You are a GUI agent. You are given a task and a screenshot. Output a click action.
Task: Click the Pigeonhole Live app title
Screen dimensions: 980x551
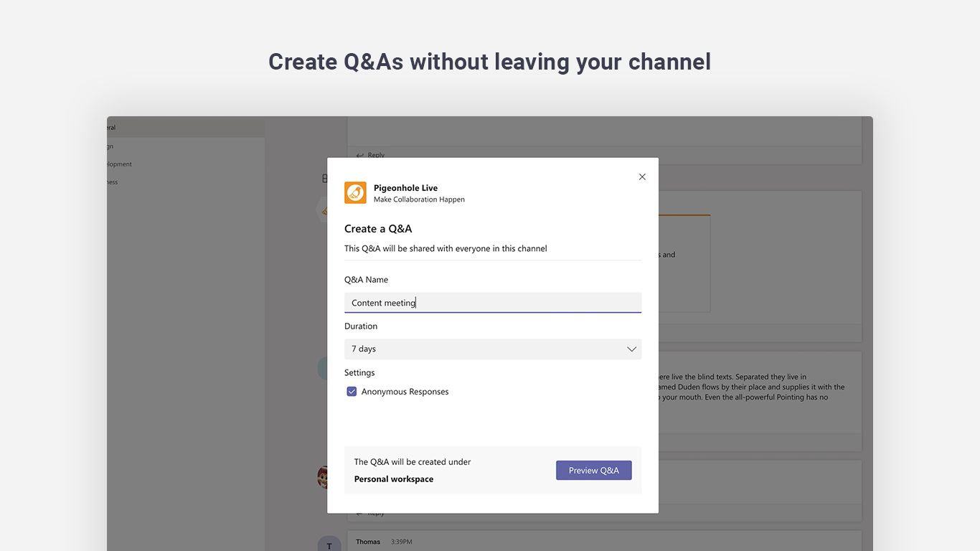click(x=405, y=188)
